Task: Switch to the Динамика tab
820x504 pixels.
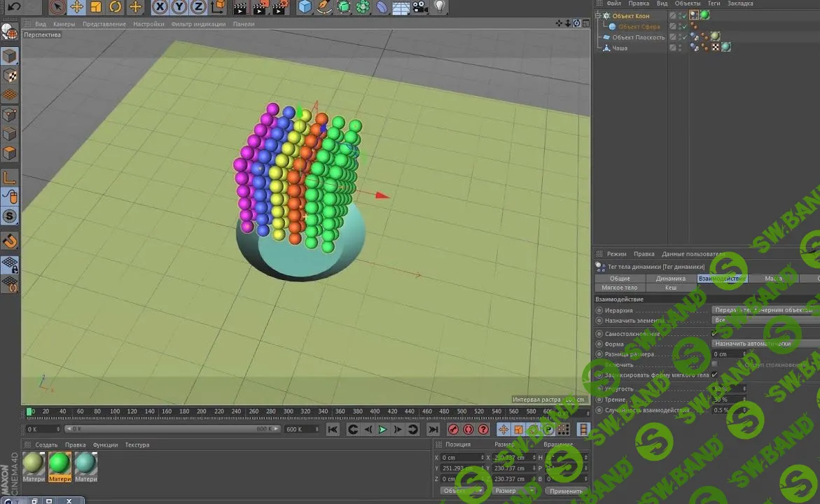Action: 670,279
